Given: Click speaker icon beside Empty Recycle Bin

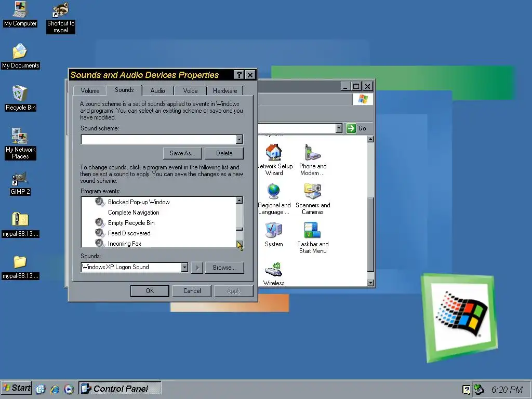Looking at the screenshot, I should coord(100,222).
